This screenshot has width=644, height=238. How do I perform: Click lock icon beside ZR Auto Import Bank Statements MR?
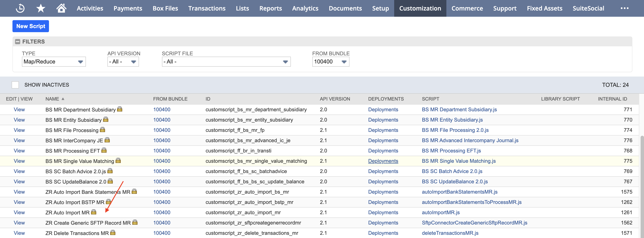pyautogui.click(x=134, y=191)
